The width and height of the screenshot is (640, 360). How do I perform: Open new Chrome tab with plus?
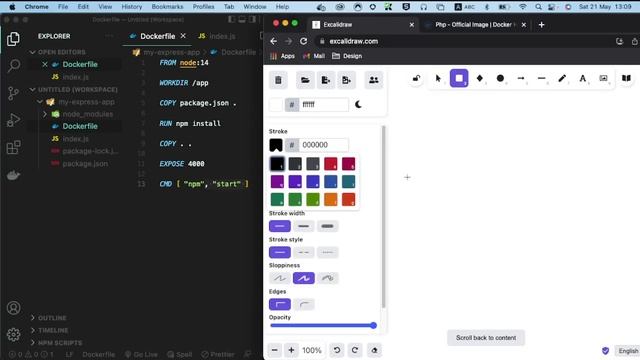click(x=541, y=25)
